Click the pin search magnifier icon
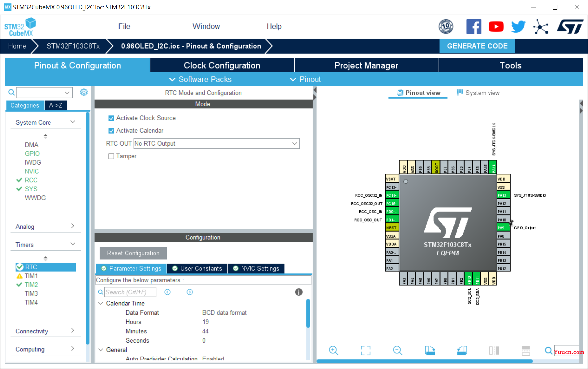This screenshot has width=588, height=369. tap(548, 350)
